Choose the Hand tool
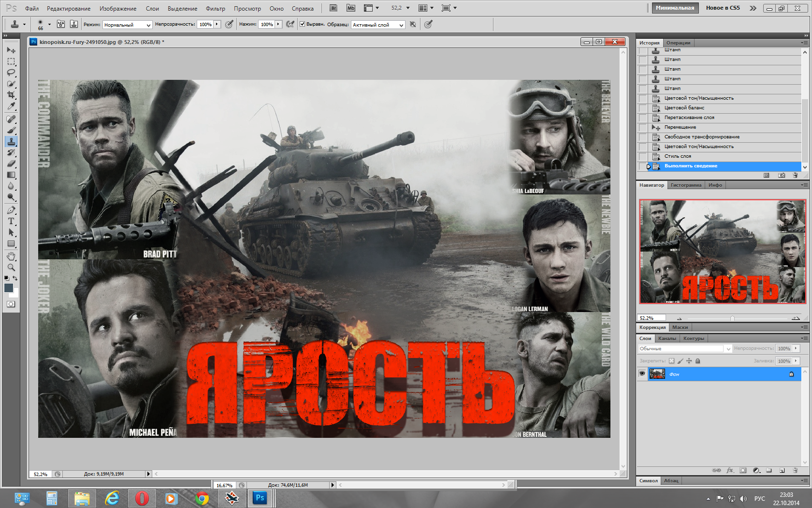Image resolution: width=812 pixels, height=508 pixels. point(11,256)
